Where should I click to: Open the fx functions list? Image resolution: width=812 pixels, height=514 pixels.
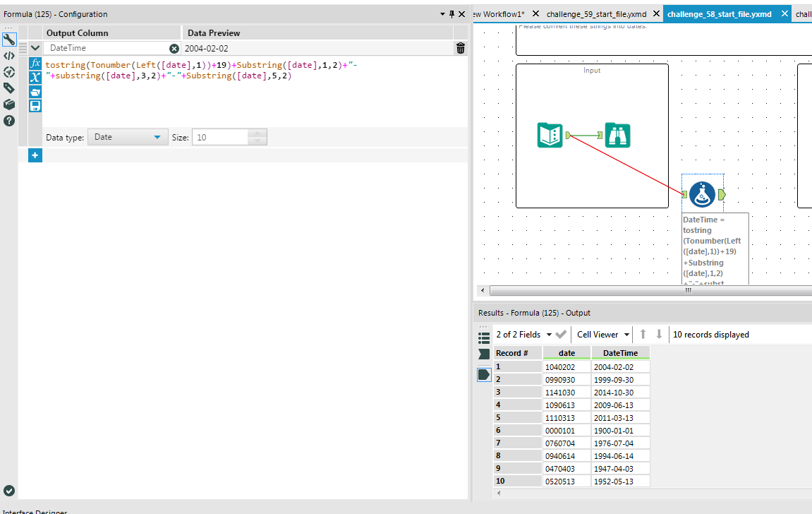[x=35, y=64]
